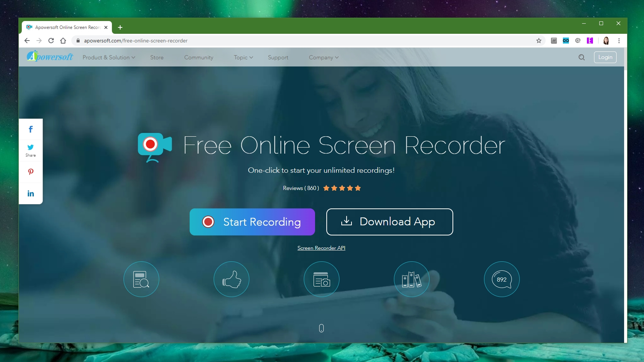Expand the Product & Solution dropdown
The image size is (644, 362).
[108, 57]
